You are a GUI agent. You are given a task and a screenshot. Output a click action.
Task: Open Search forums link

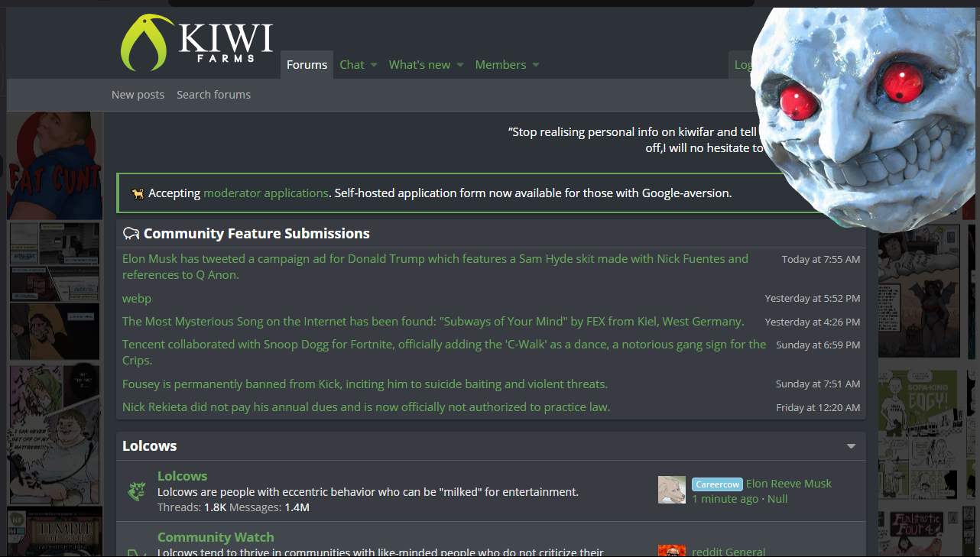tap(213, 95)
